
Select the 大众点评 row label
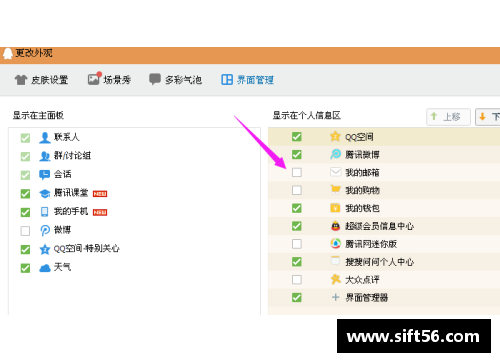pos(362,279)
